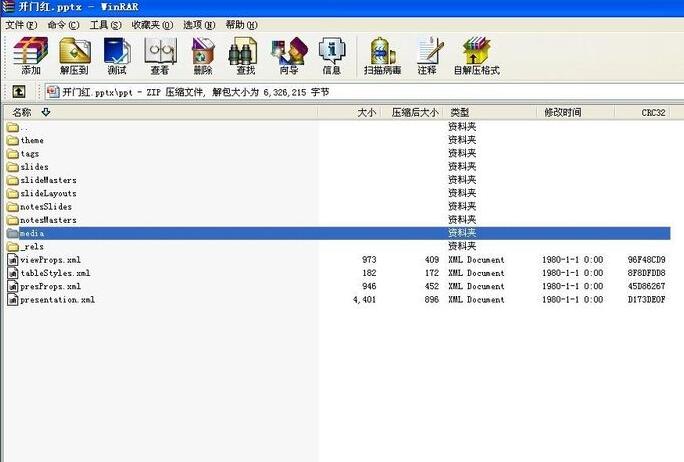Open the 收藏夹 (Favorites) menu
Viewport: 684px width, 462px height.
pos(152,24)
